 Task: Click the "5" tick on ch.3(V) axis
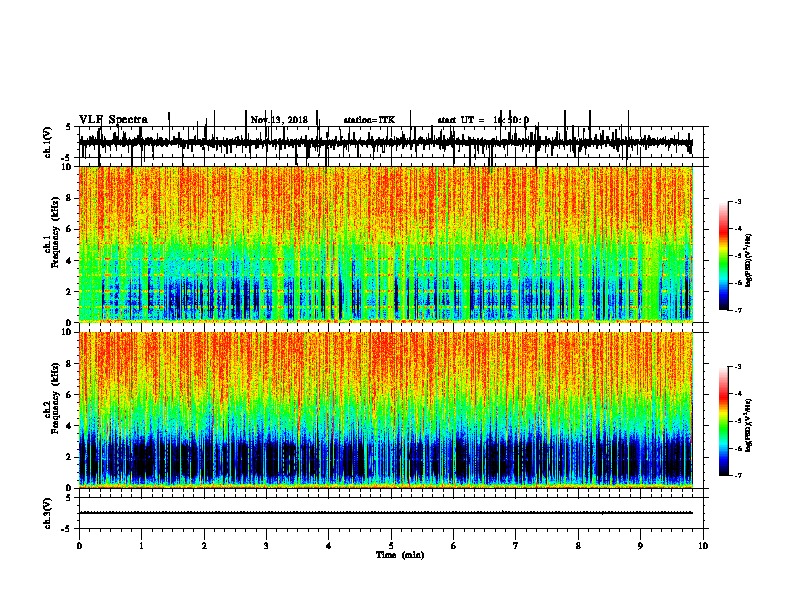[68, 498]
